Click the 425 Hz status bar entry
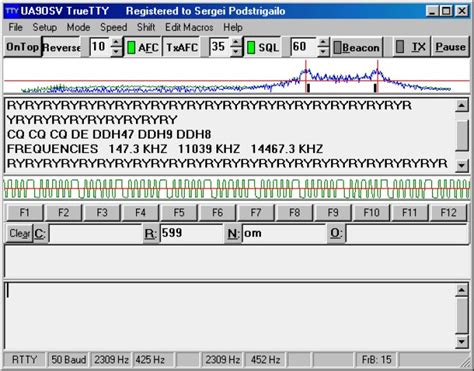474x371 pixels. (152, 360)
